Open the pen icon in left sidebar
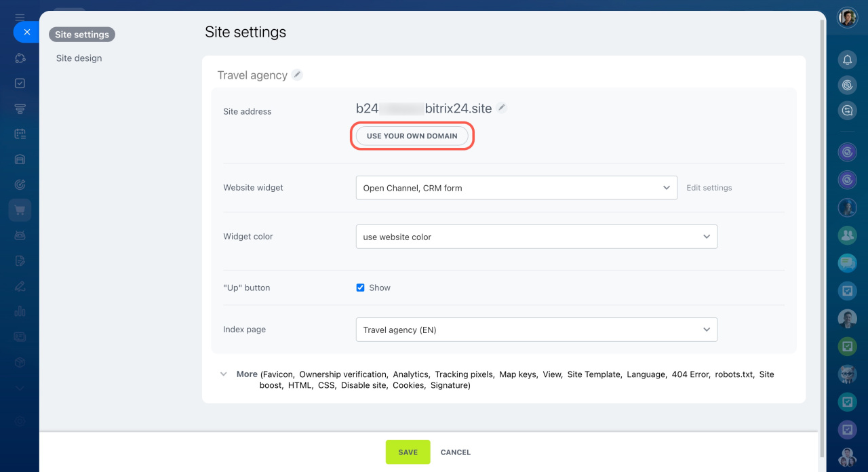Image resolution: width=868 pixels, height=472 pixels. (x=20, y=286)
